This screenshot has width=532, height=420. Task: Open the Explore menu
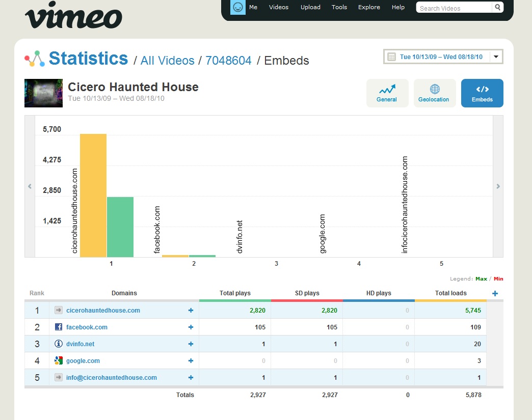pos(369,7)
